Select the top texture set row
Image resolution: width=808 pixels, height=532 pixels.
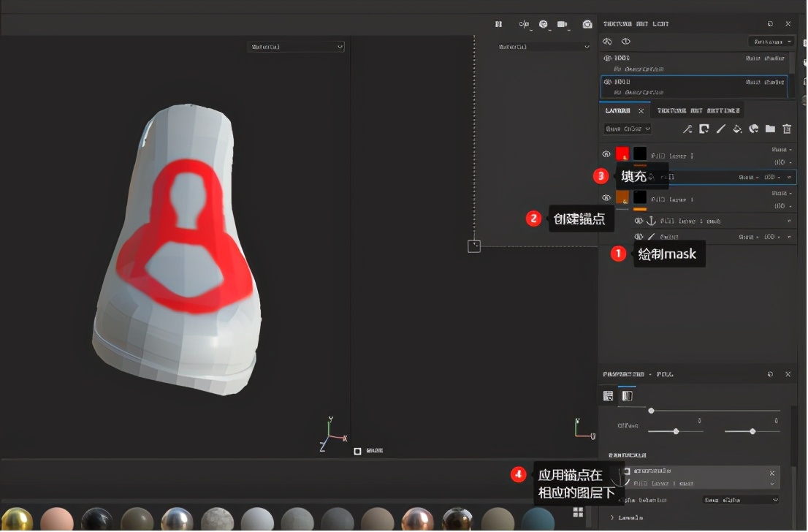(x=694, y=63)
